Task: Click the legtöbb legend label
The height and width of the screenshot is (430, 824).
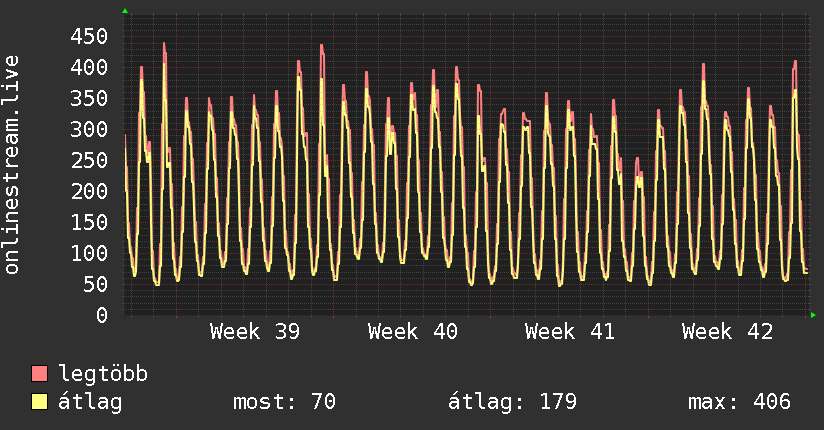Action: 103,374
